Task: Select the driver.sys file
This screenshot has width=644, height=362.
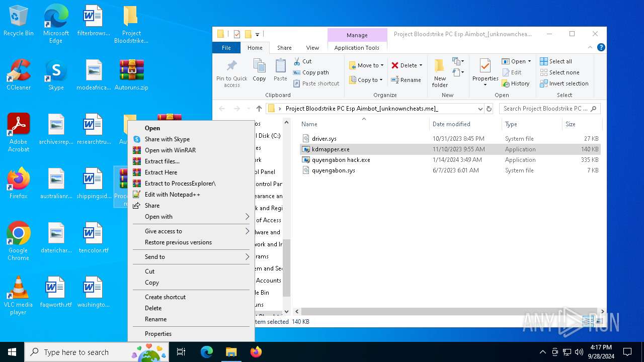Action: pyautogui.click(x=450, y=139)
